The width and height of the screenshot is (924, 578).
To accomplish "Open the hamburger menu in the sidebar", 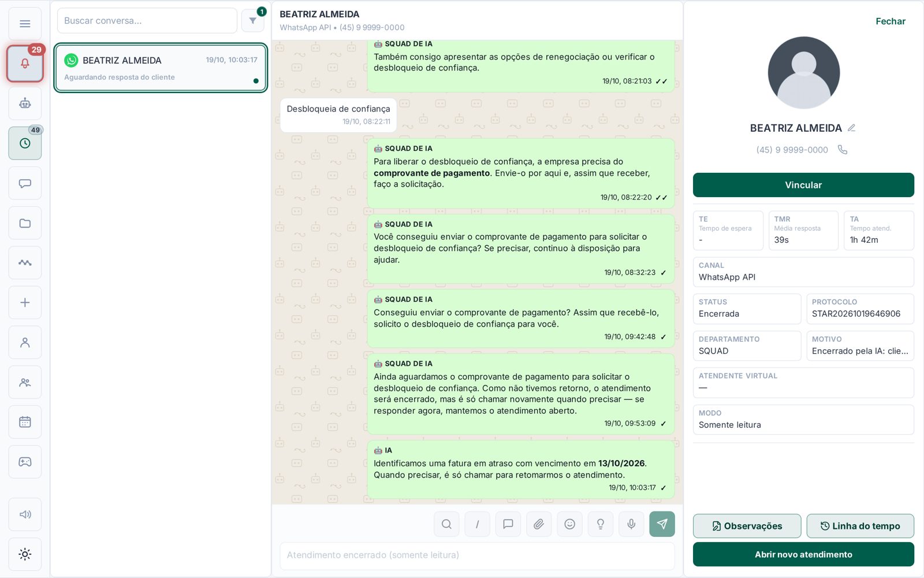I will [x=25, y=24].
